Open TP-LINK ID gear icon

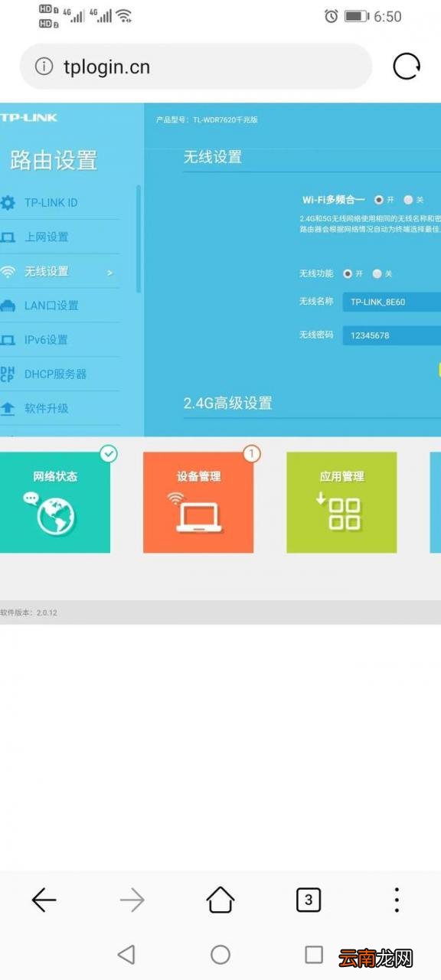pyautogui.click(x=8, y=203)
